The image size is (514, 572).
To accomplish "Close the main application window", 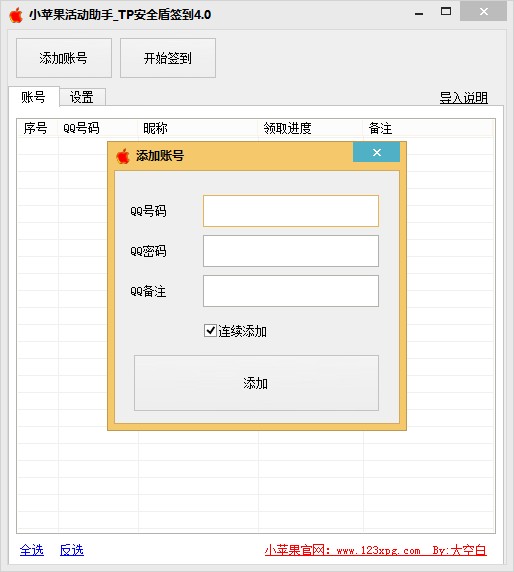I will pos(483,12).
